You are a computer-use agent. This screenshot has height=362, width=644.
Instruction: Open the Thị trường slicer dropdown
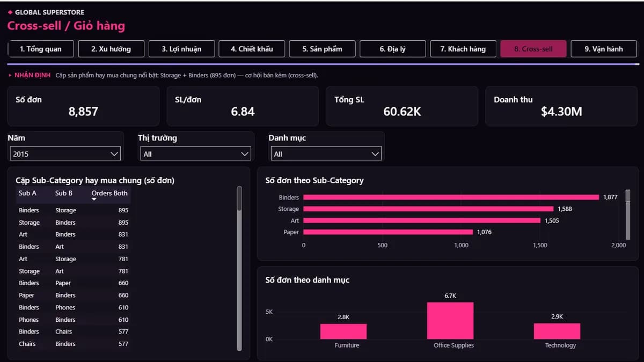(x=196, y=154)
